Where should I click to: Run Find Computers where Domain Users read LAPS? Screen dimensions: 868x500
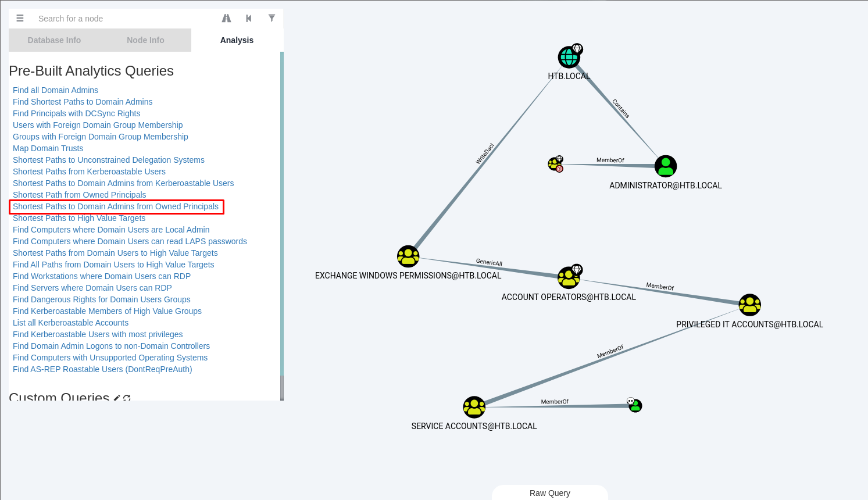point(130,241)
